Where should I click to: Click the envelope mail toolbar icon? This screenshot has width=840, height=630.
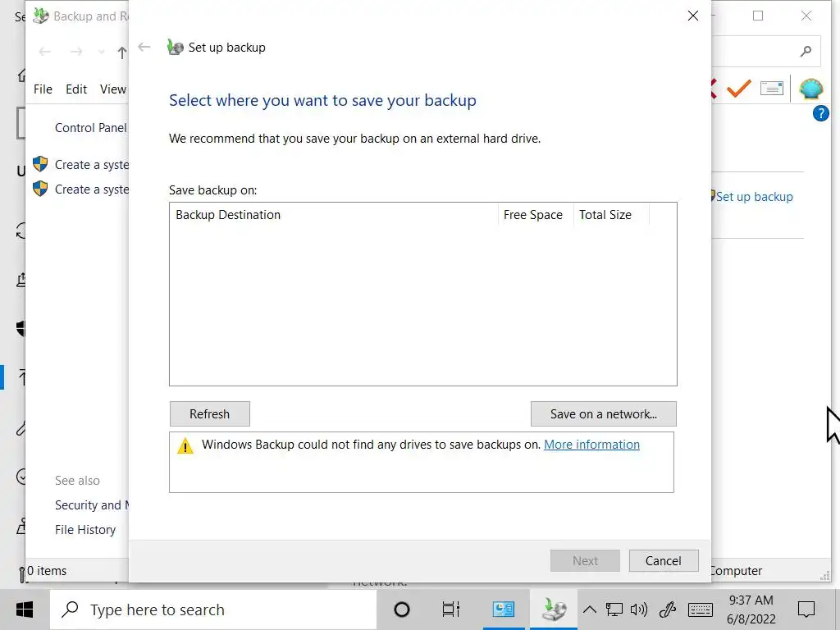[771, 89]
